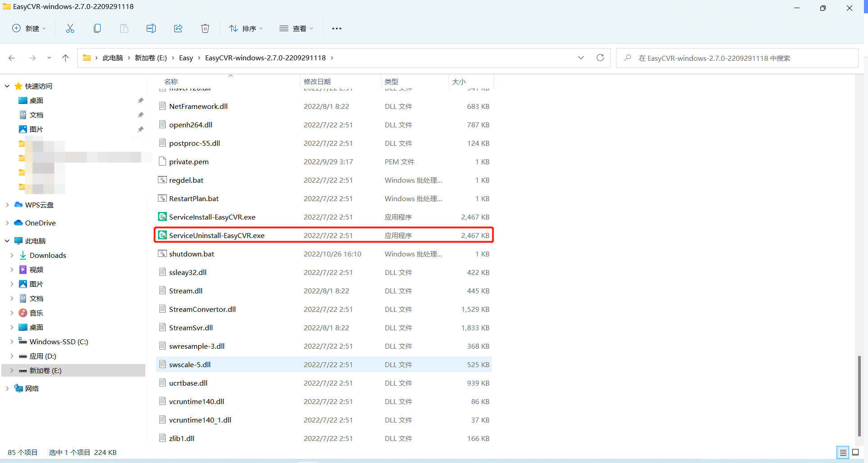Refresh the current folder view
The width and height of the screenshot is (868, 463).
(600, 58)
